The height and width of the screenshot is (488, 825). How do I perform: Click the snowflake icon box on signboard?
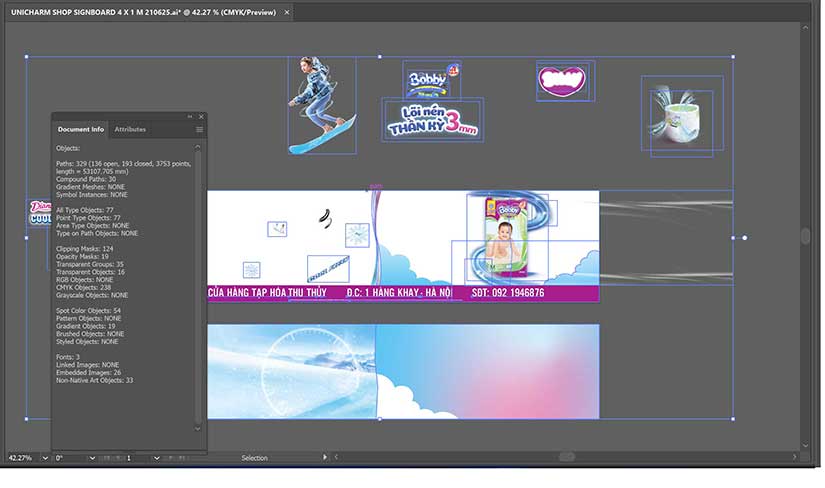click(x=357, y=235)
